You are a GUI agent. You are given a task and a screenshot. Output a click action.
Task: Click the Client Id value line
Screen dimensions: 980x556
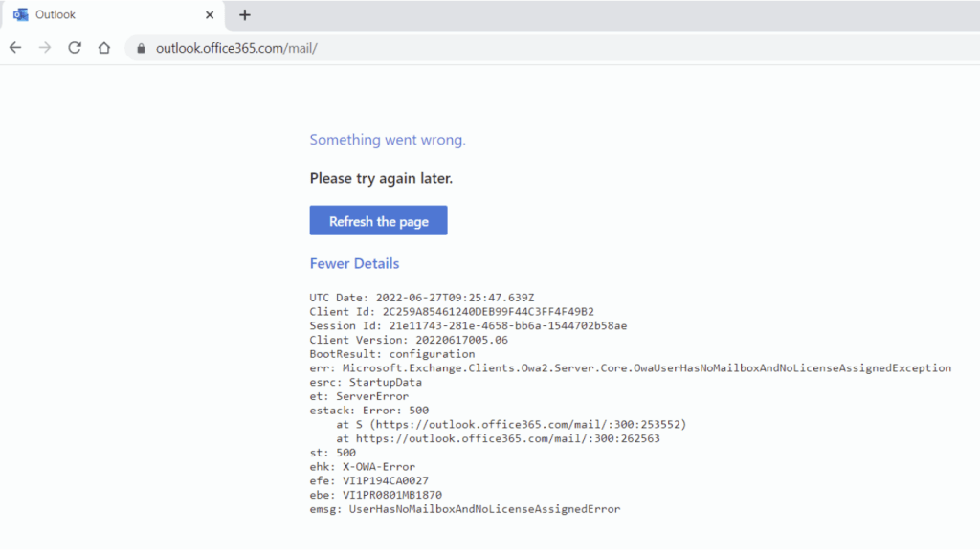[452, 312]
